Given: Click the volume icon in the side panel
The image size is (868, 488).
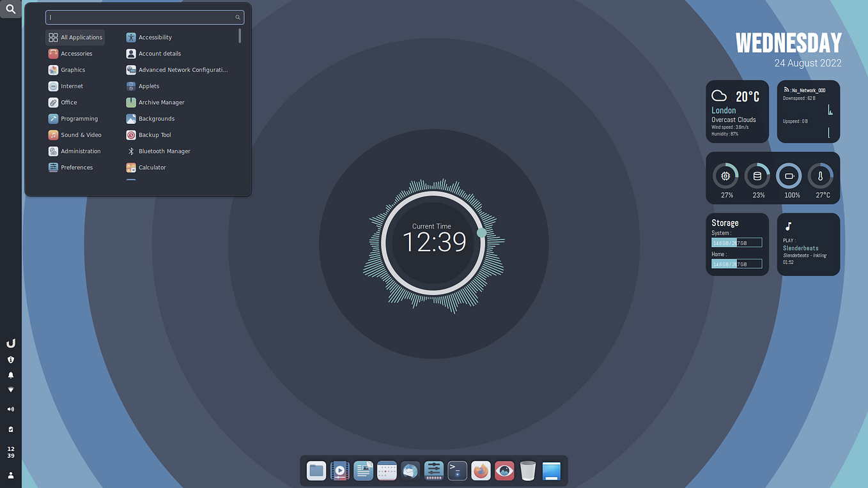Looking at the screenshot, I should point(10,409).
